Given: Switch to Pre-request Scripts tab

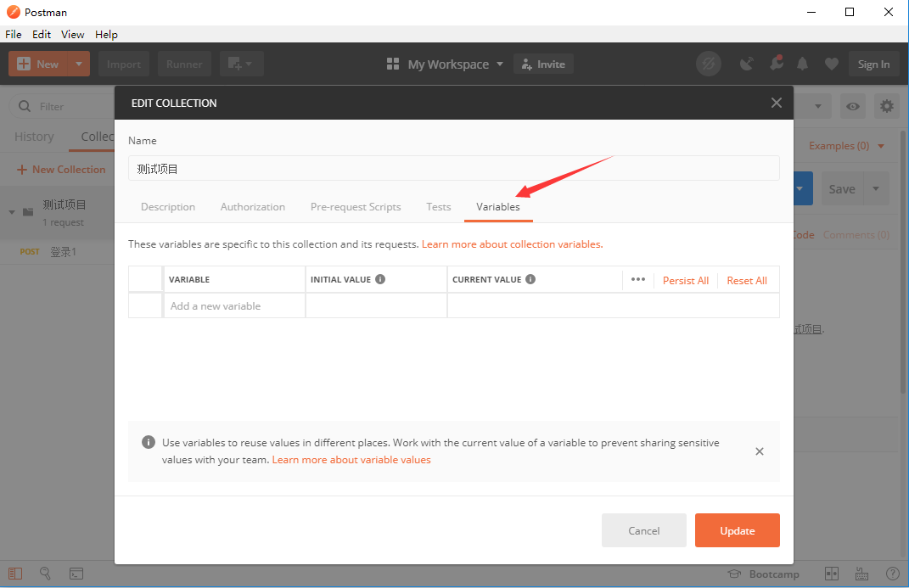Looking at the screenshot, I should coord(356,207).
